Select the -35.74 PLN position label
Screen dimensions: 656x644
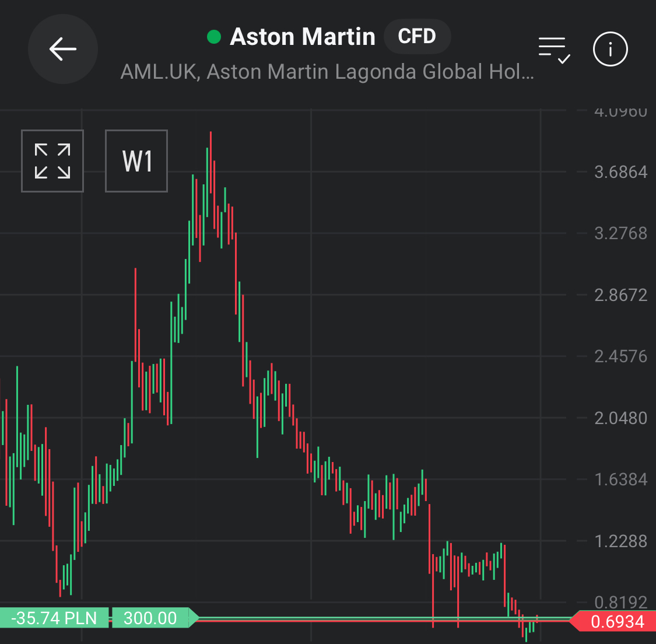point(54,618)
